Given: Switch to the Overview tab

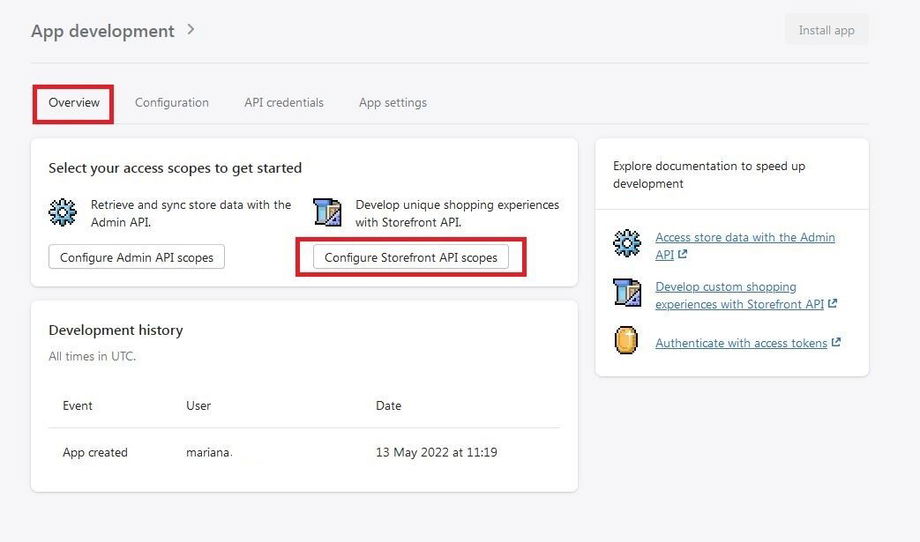Looking at the screenshot, I should click(x=74, y=103).
